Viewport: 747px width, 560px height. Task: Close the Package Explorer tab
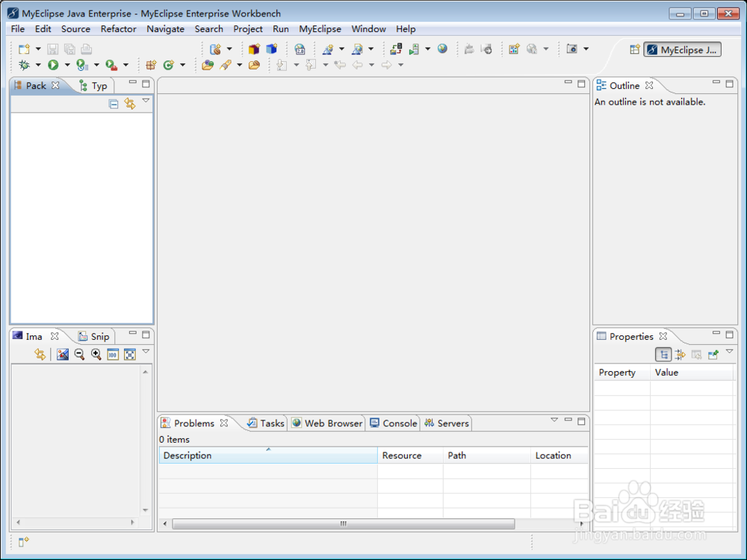[x=55, y=85]
